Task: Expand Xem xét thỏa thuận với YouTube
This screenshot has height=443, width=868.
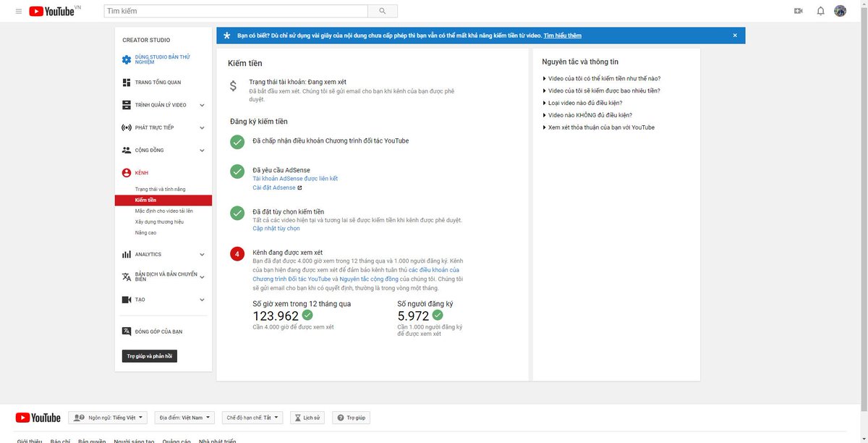Action: [x=598, y=127]
